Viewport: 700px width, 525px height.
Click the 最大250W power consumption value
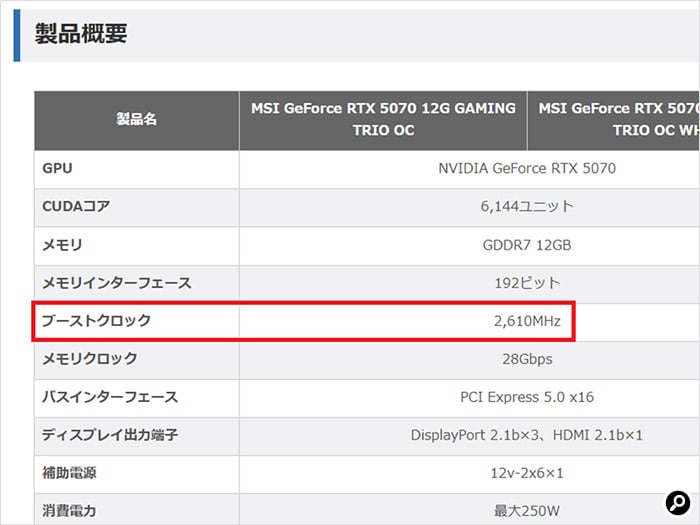tap(527, 510)
